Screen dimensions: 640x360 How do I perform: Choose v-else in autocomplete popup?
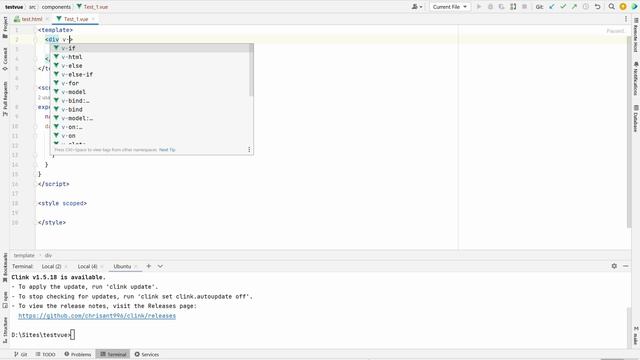pyautogui.click(x=151, y=66)
